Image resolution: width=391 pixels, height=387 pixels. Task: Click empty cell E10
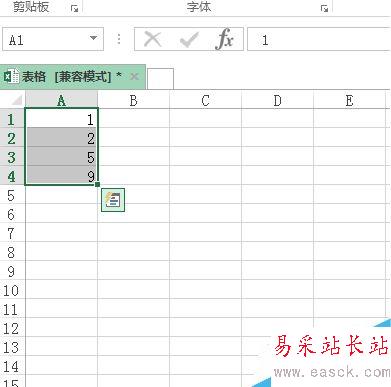click(x=350, y=289)
